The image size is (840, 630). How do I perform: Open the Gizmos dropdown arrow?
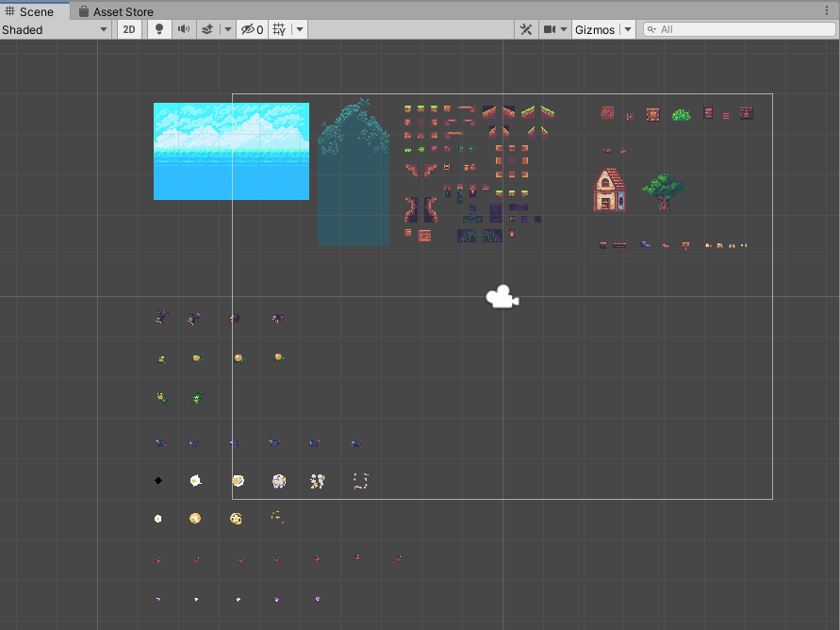pos(628,29)
